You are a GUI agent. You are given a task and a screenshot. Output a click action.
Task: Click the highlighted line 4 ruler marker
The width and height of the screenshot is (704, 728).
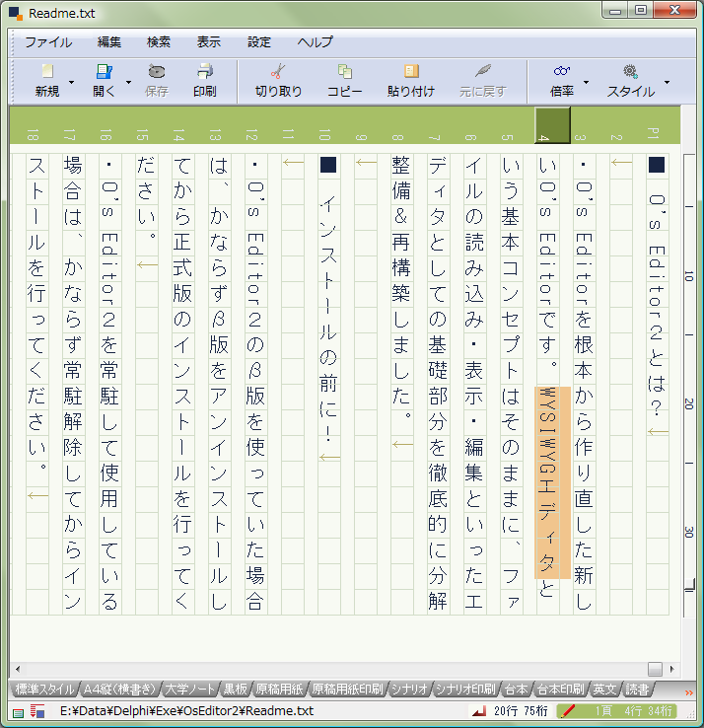[552, 125]
